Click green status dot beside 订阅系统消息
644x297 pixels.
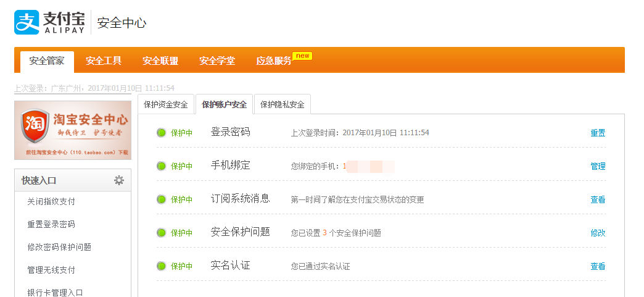162,199
